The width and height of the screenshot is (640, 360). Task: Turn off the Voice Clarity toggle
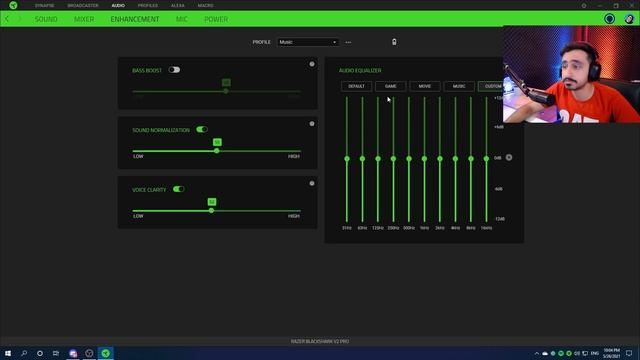point(178,189)
